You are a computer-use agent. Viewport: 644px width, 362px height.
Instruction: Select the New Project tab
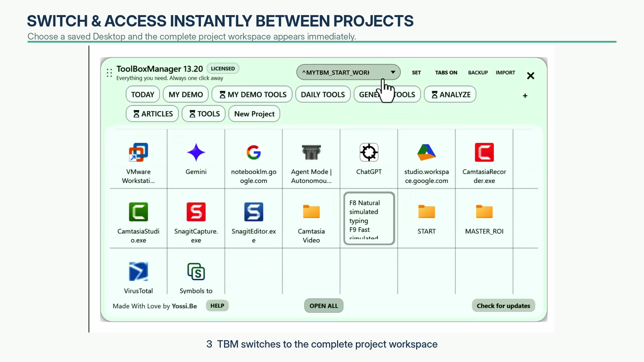click(254, 114)
